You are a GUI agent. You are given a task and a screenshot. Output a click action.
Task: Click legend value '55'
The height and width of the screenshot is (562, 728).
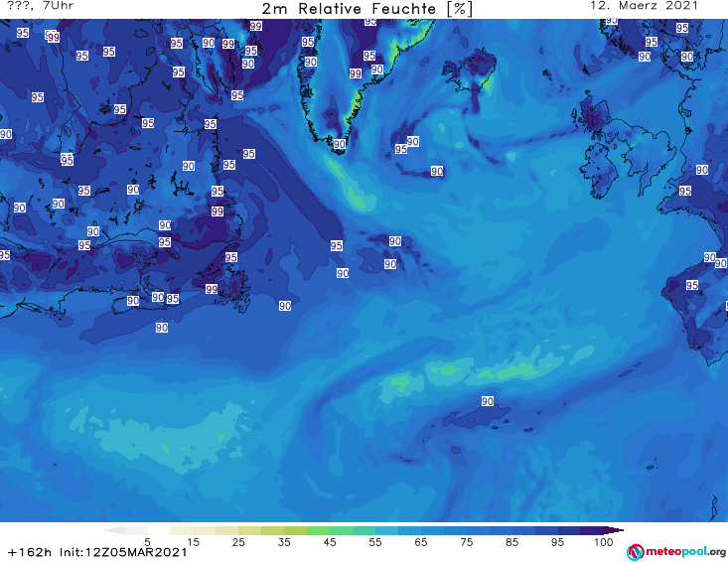375,542
